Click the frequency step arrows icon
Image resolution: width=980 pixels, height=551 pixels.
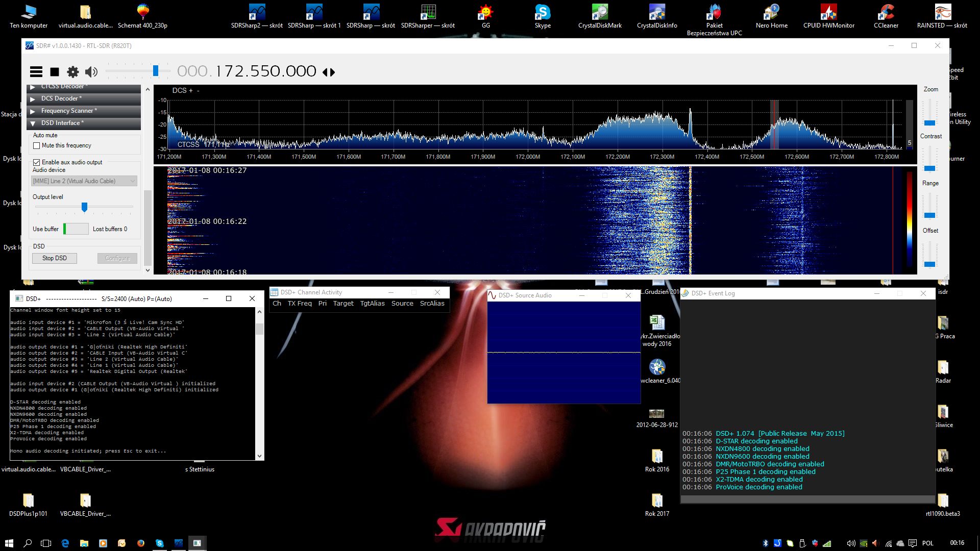[x=329, y=72]
